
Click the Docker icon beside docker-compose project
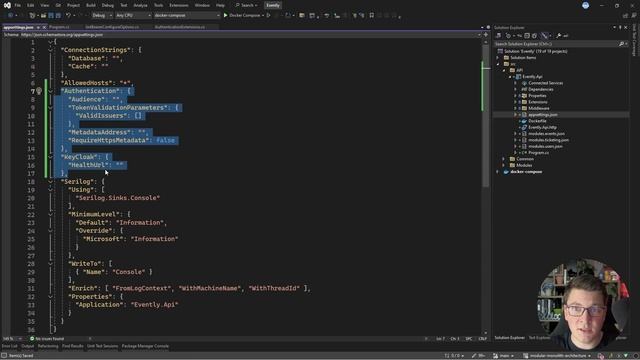(506, 172)
